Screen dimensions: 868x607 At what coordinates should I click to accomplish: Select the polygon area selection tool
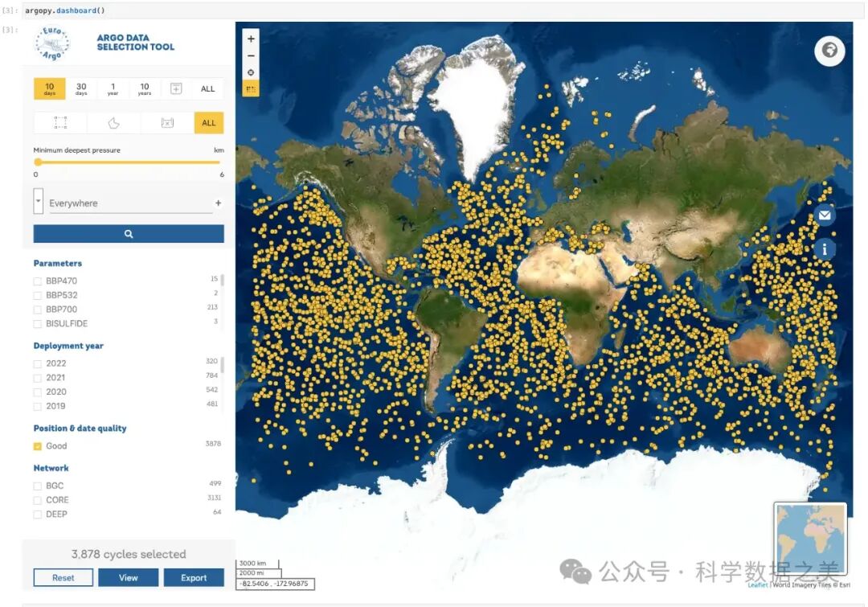[114, 123]
